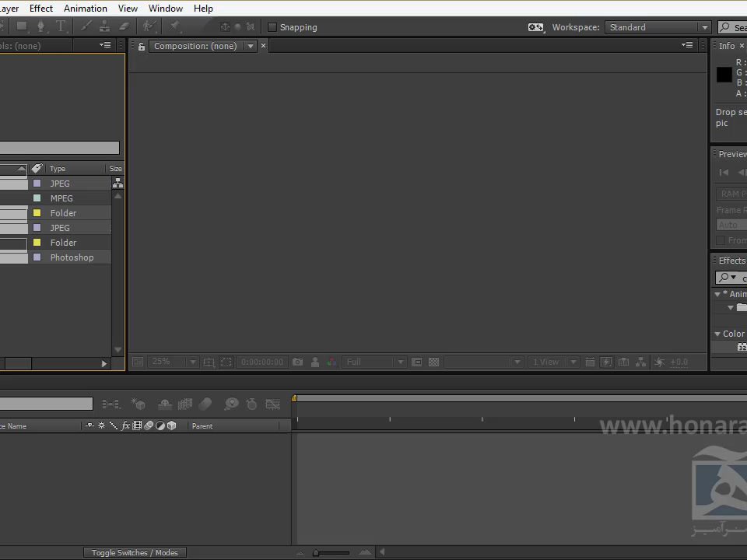Toggle Motion Blur switch in timeline
Viewport: 747px width, 560px height.
pos(205,404)
